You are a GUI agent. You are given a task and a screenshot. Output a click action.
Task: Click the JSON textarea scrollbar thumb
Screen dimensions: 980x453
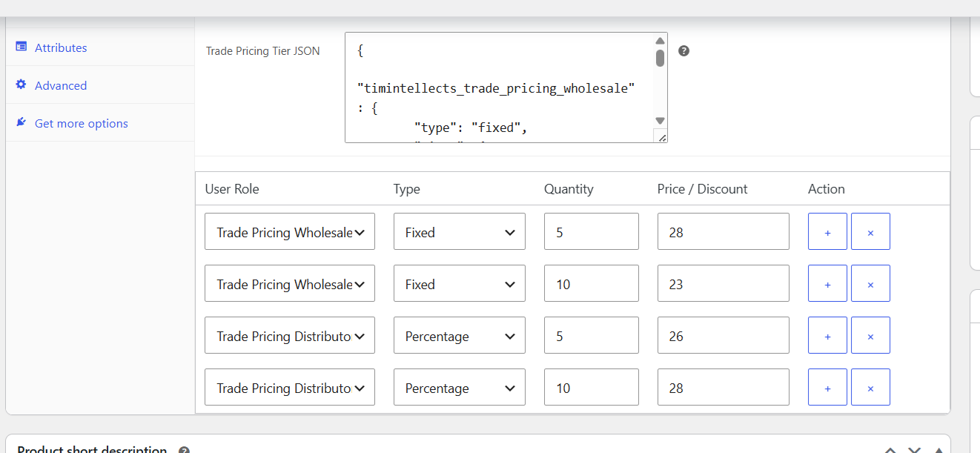[x=660, y=58]
